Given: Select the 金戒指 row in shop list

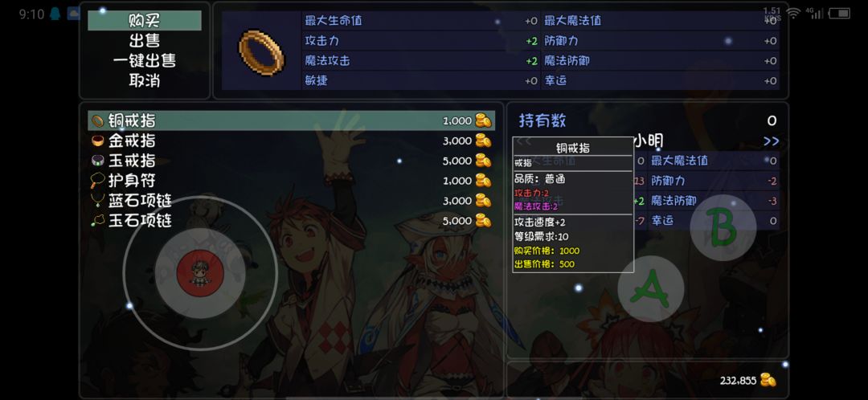Looking at the screenshot, I should pyautogui.click(x=291, y=141).
